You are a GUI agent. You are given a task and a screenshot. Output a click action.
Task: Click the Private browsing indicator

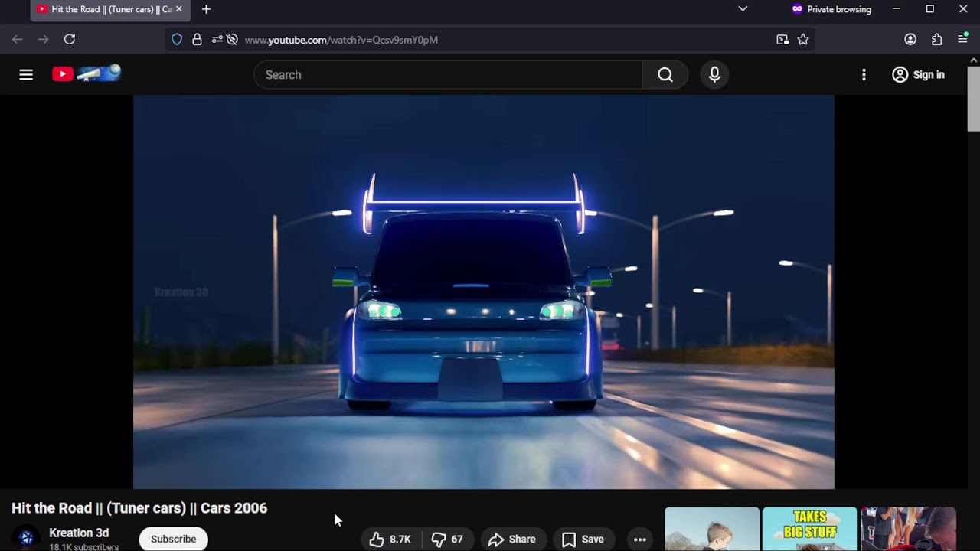pos(831,9)
